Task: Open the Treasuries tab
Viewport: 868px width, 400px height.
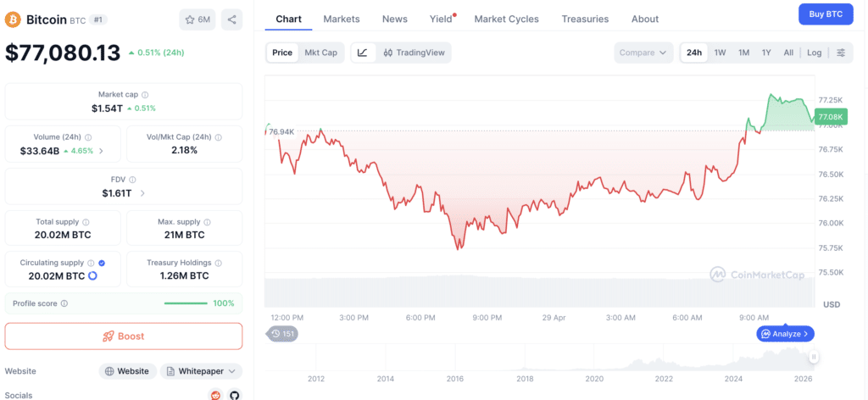Action: [x=585, y=19]
